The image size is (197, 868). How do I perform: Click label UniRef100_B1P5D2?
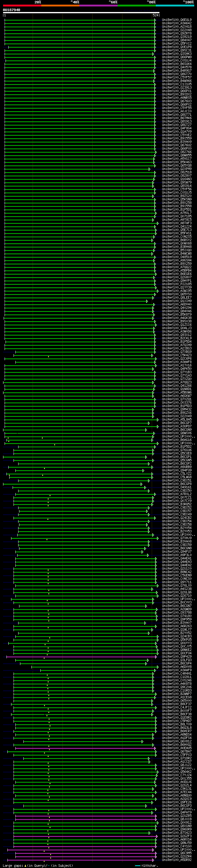coord(177,446)
